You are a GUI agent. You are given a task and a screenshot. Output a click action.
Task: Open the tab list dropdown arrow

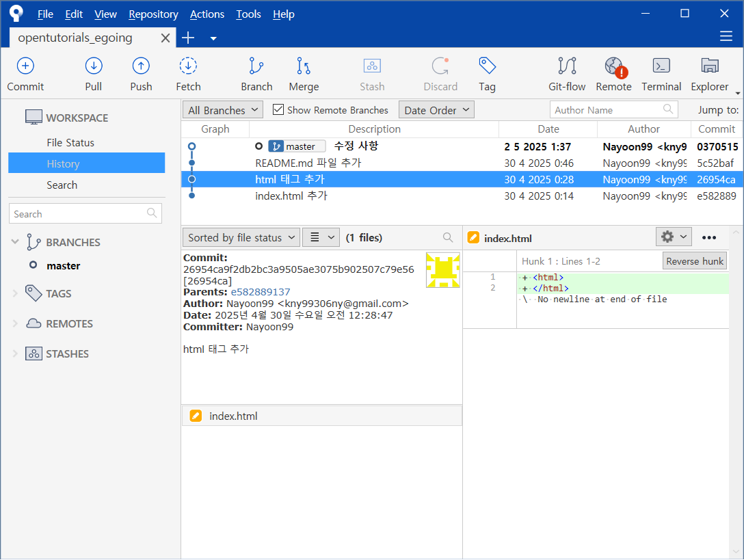pos(213,38)
